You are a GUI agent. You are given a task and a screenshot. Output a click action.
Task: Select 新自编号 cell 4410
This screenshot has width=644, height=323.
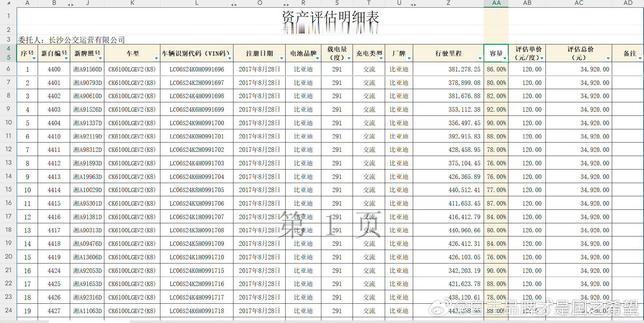tap(54, 136)
